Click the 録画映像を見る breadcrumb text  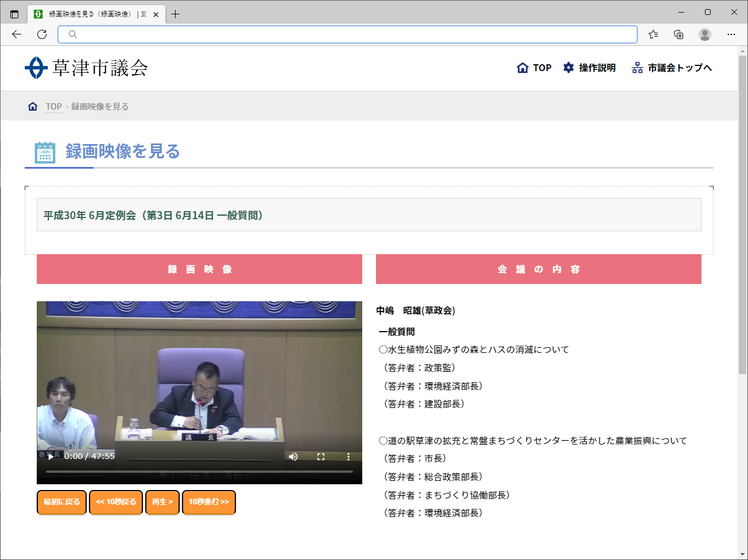coord(100,107)
